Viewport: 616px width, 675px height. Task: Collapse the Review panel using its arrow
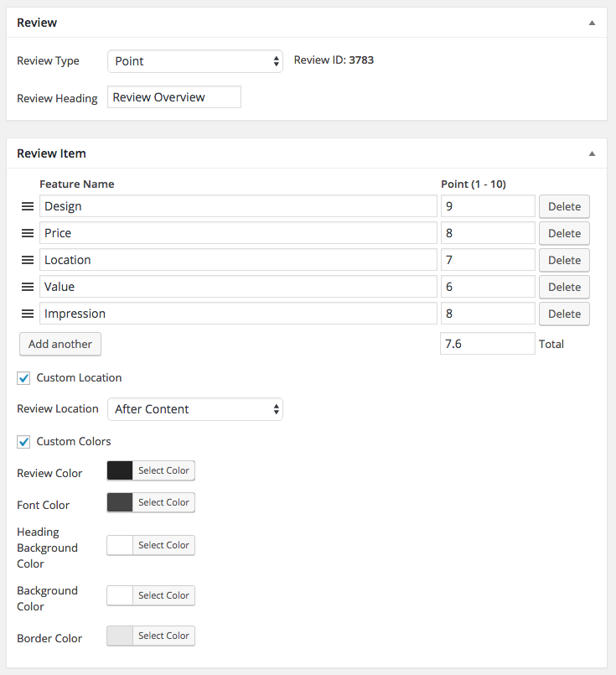(592, 23)
